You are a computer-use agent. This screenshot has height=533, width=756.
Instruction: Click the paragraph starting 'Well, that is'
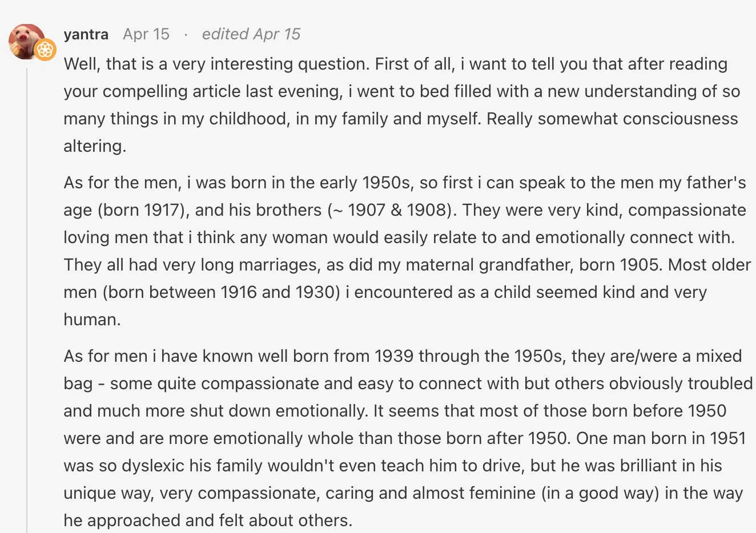[x=402, y=105]
